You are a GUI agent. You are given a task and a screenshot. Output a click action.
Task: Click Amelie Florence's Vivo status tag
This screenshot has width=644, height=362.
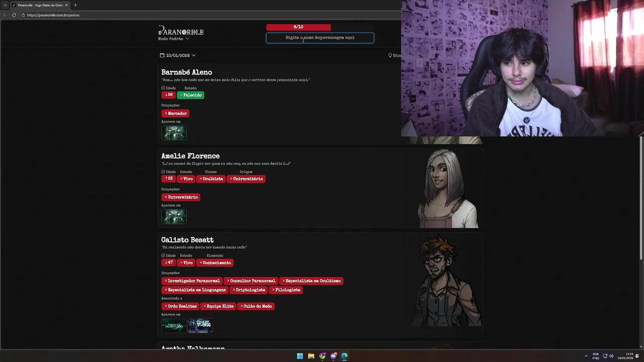[x=186, y=178]
